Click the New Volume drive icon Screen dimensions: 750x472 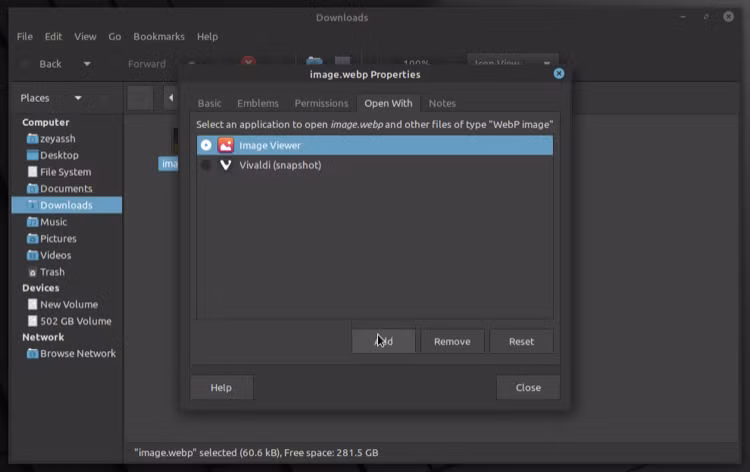(33, 305)
